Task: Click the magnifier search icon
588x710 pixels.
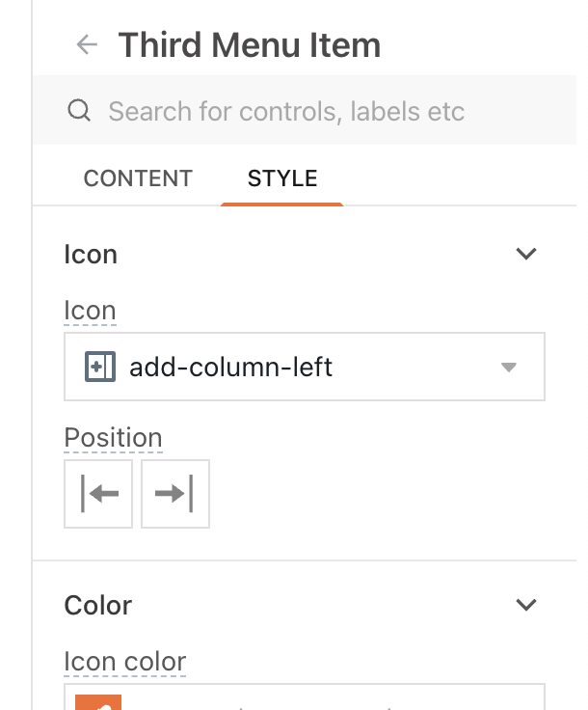Action: pos(79,111)
